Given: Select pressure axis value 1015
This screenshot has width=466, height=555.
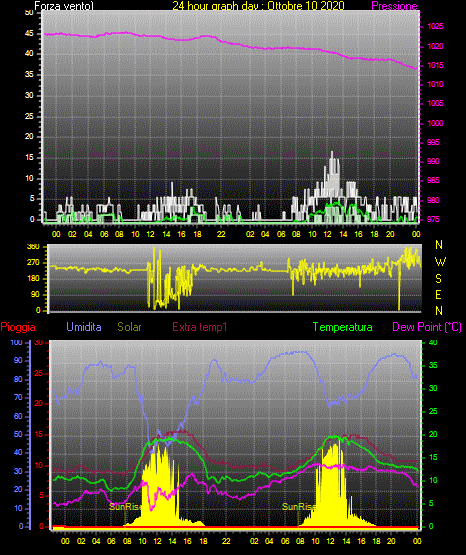Looking at the screenshot, I should click(x=435, y=65).
